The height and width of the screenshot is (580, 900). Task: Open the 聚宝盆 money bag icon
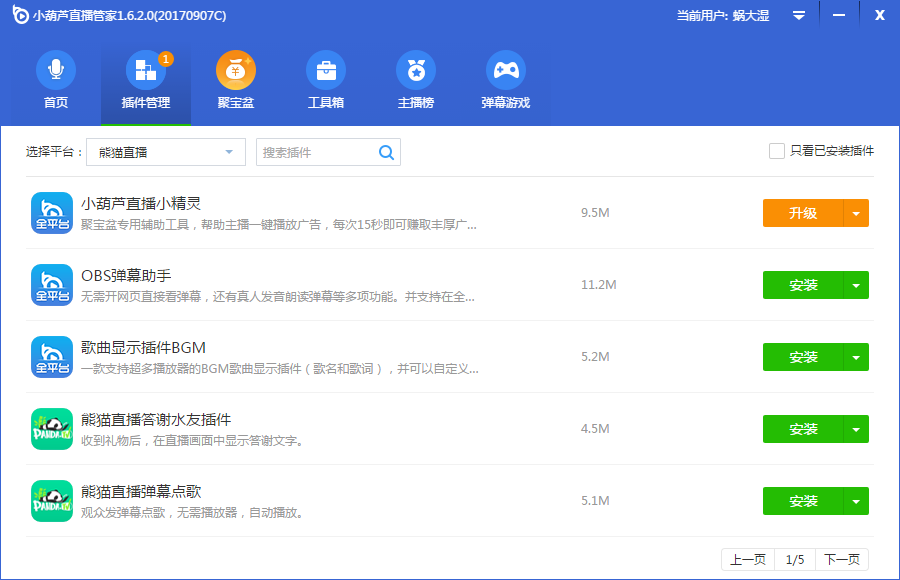236,71
